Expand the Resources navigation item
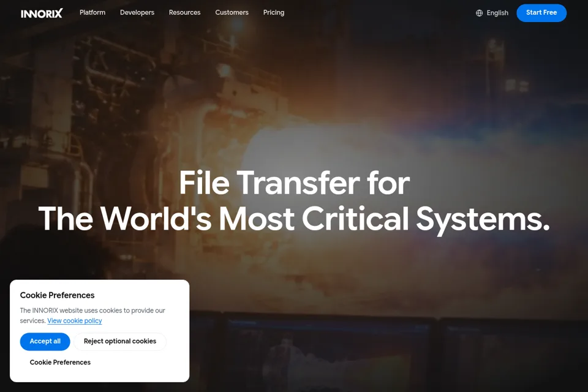 tap(184, 12)
